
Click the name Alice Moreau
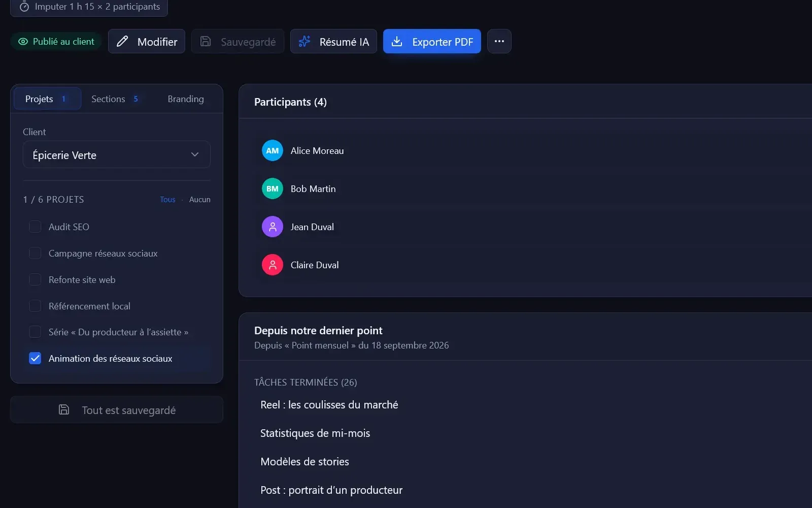(317, 150)
